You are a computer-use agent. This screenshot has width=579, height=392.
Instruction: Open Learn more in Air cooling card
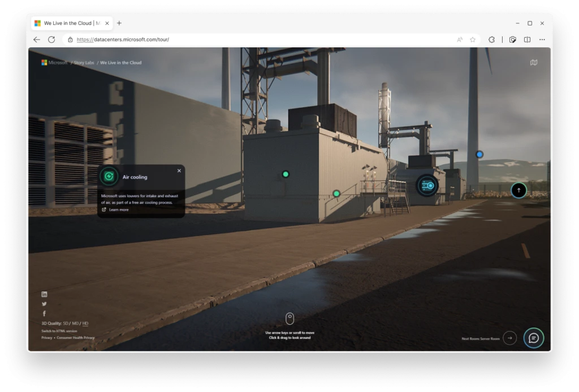click(x=118, y=210)
